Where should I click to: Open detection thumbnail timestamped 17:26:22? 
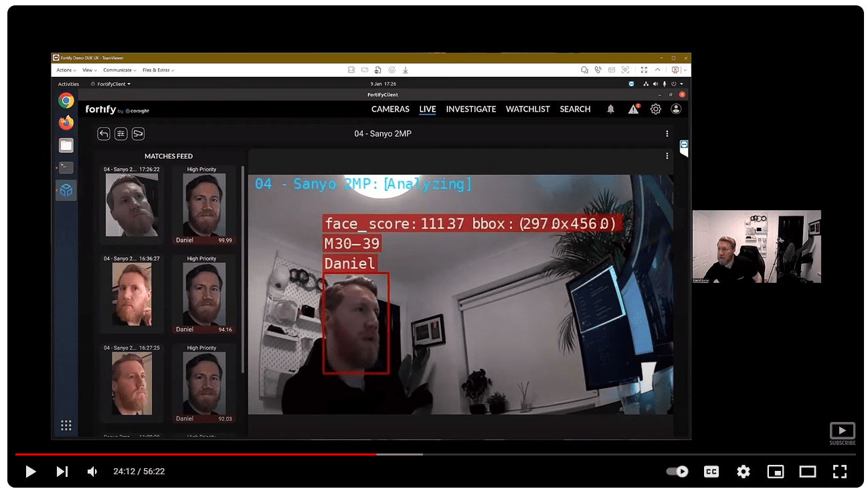pyautogui.click(x=132, y=204)
